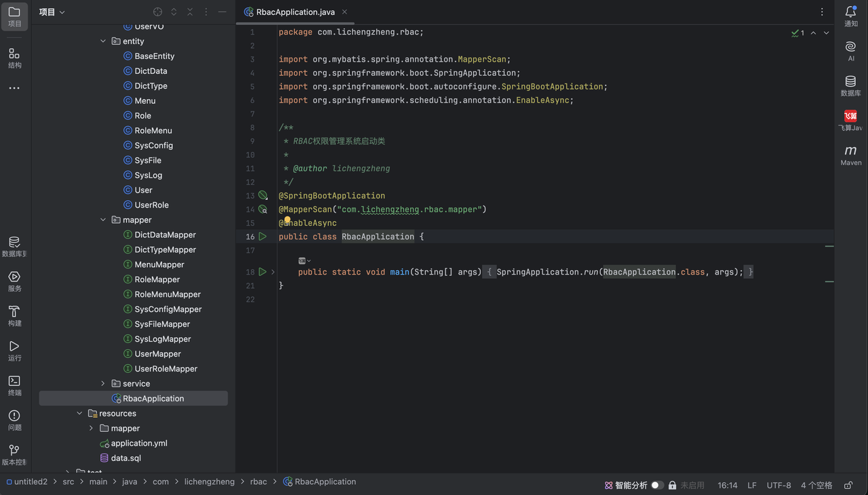Jump to the next highlighted problem arrow
Image resolution: width=868 pixels, height=495 pixels.
(x=826, y=33)
